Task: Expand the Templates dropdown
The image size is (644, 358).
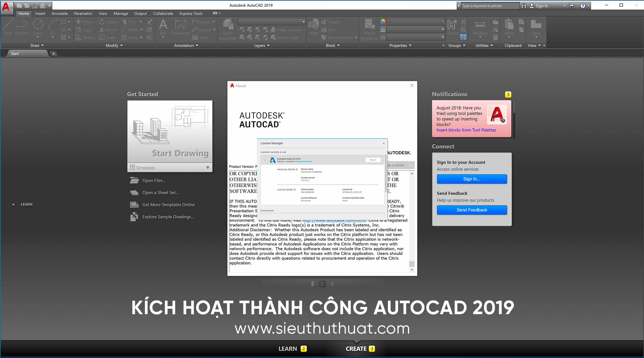Action: pyautogui.click(x=208, y=168)
